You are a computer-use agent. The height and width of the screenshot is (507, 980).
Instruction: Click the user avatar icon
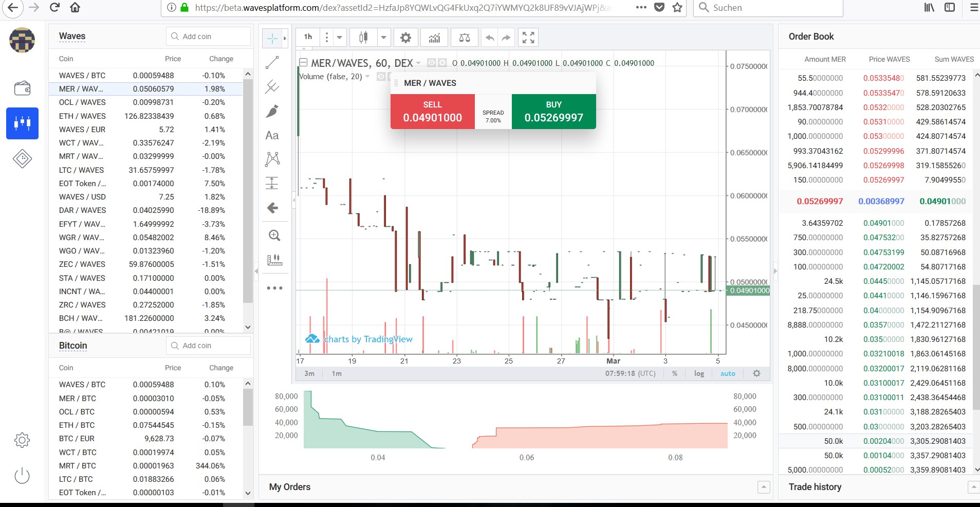click(22, 40)
